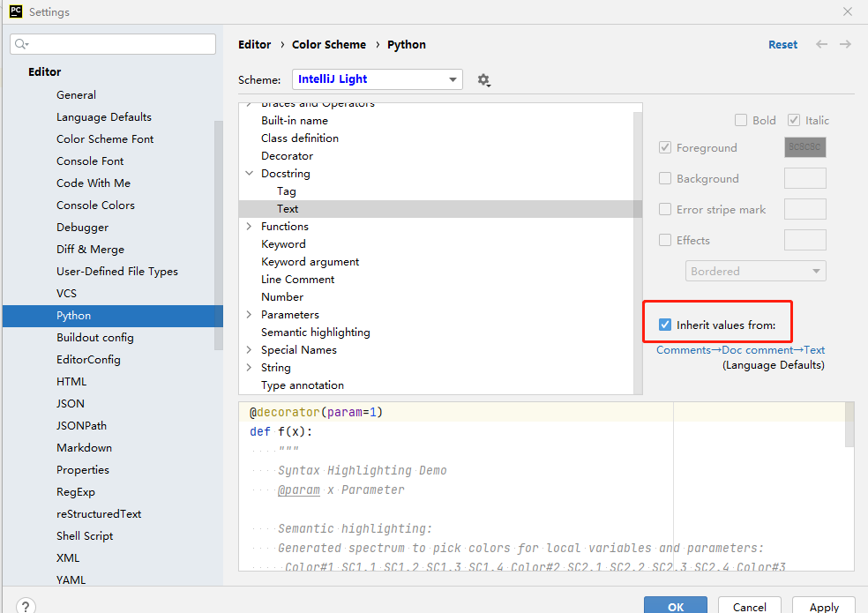868x613 pixels.
Task: Select Console Colors in the sidebar
Action: [x=95, y=205]
